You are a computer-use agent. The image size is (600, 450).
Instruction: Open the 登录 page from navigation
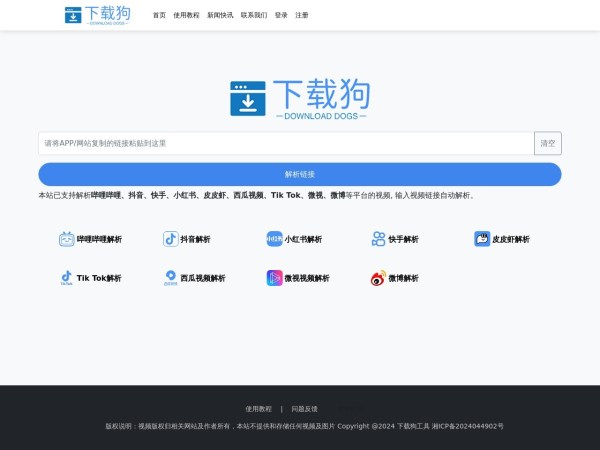(x=281, y=15)
